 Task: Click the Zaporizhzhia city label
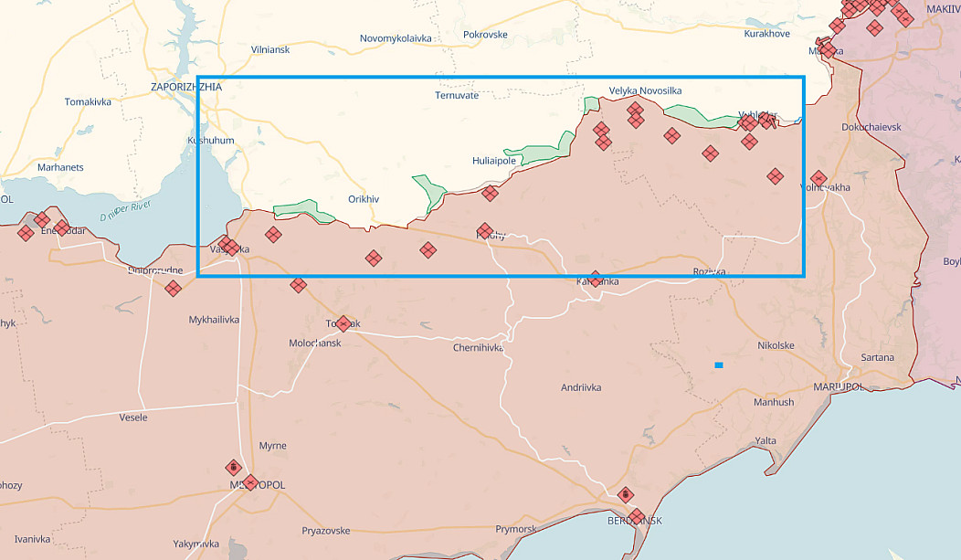[185, 87]
